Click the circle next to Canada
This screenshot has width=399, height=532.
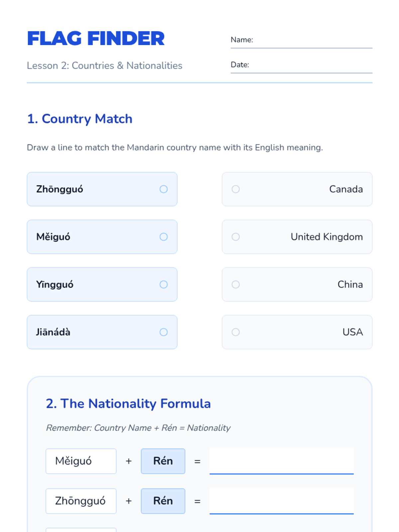click(x=236, y=189)
